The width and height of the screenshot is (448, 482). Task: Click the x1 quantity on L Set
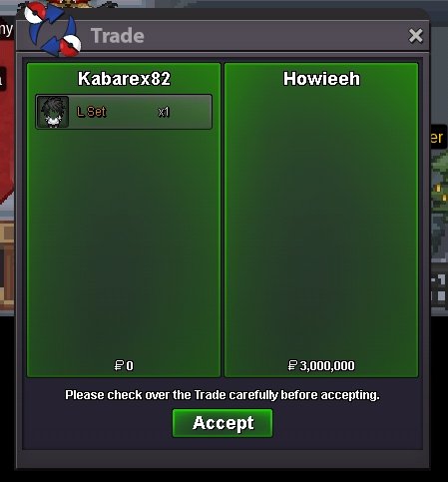(164, 112)
